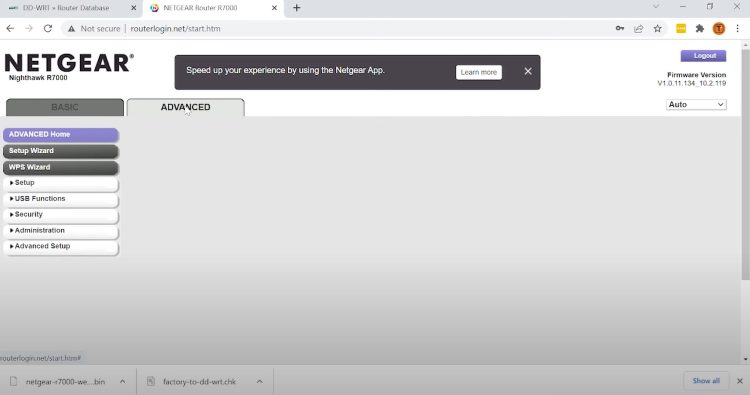Click Learn more in the banner
The image size is (750, 395).
479,72
